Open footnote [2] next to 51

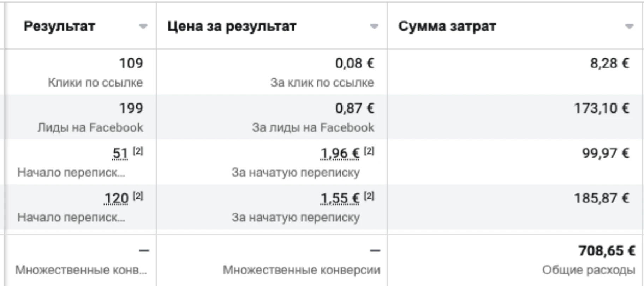[138, 151]
